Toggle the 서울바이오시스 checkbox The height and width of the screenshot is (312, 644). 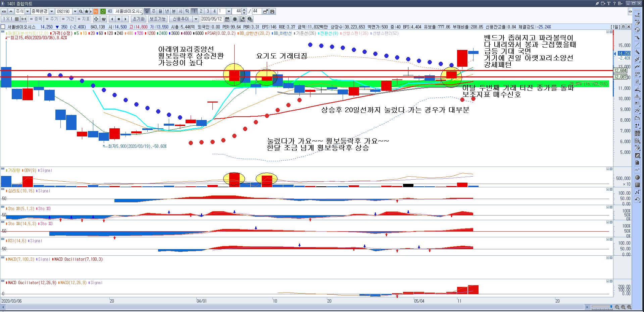pyautogui.click(x=3, y=27)
